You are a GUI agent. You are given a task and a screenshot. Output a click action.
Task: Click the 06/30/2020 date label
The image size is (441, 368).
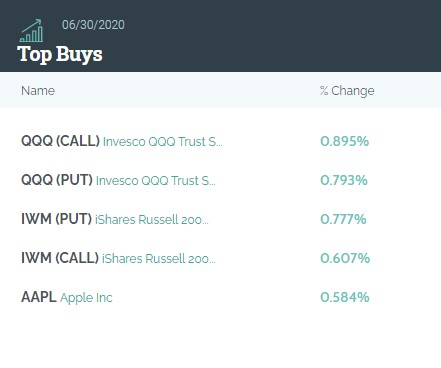point(93,25)
